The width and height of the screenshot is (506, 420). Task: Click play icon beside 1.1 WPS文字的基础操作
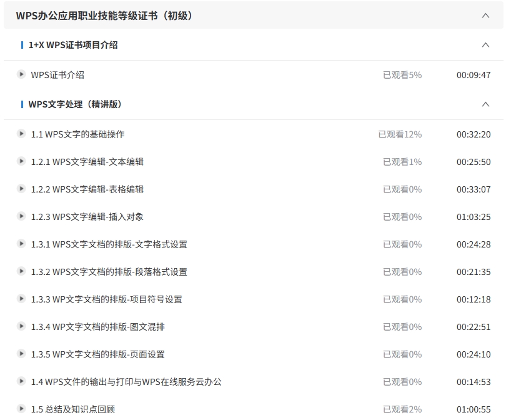[21, 134]
